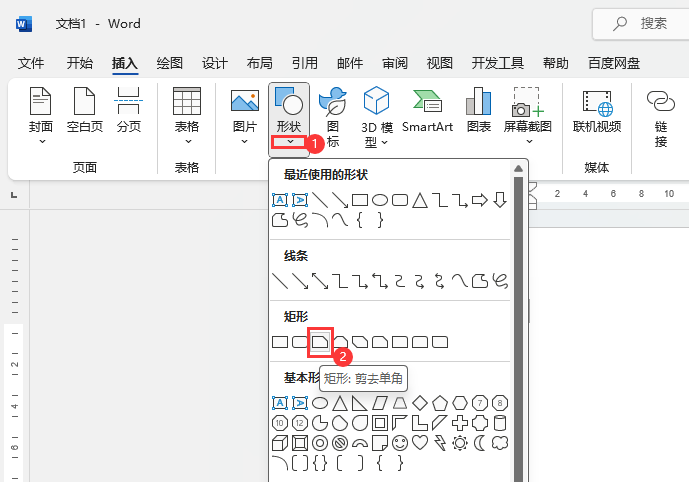Insert a 分页 page break
The height and width of the screenshot is (482, 689).
tap(129, 111)
